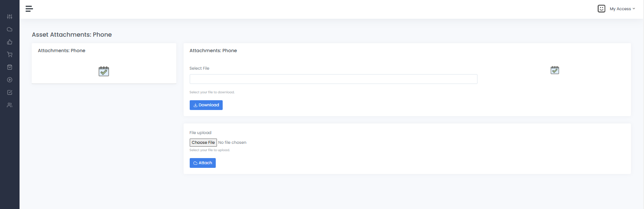Open the cloud icon in the sidebar
644x209 pixels.
point(10,29)
